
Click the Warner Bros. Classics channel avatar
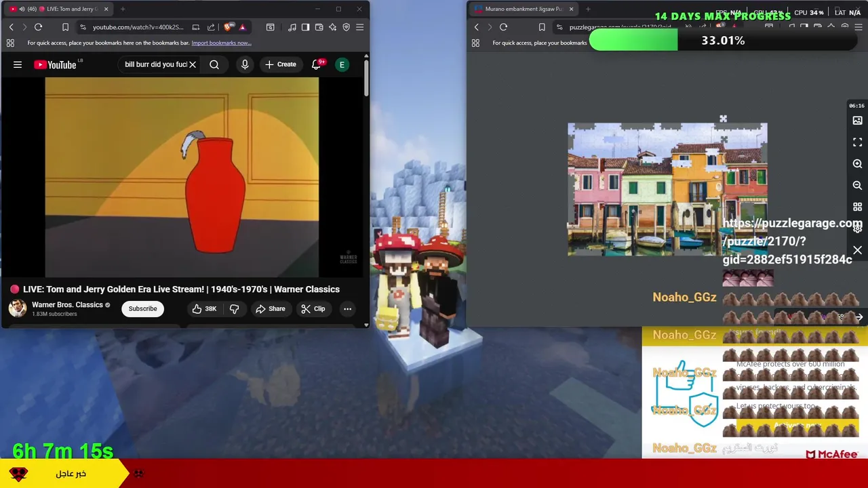click(18, 308)
